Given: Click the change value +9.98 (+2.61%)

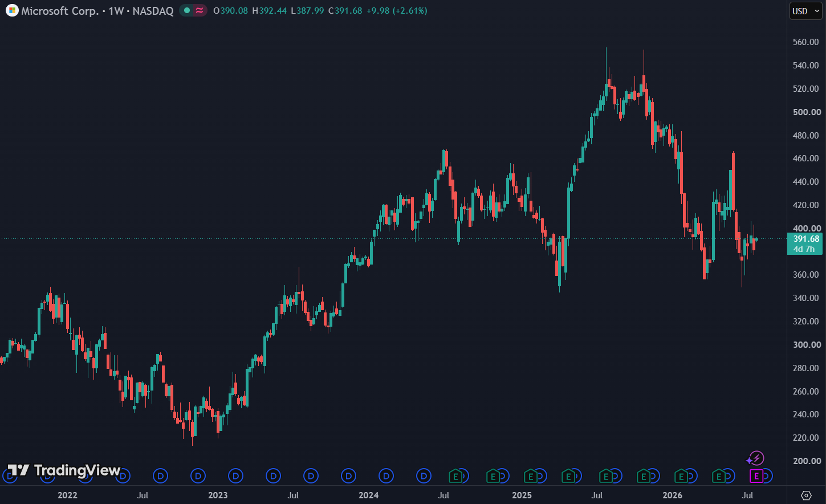Looking at the screenshot, I should point(397,11).
